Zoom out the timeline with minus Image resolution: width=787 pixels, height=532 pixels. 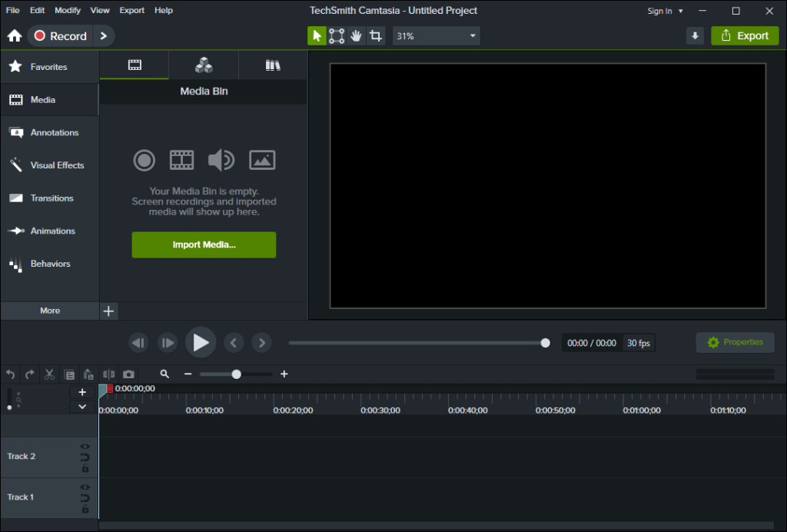(x=188, y=374)
